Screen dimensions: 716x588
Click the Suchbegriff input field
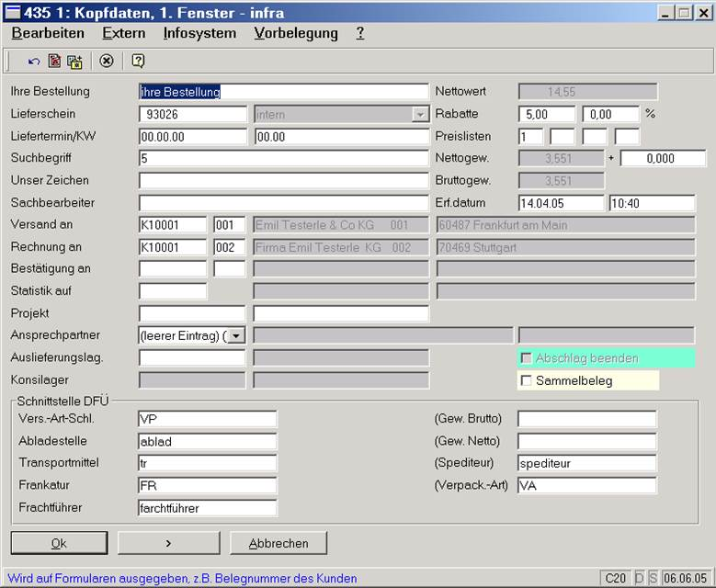pyautogui.click(x=283, y=158)
